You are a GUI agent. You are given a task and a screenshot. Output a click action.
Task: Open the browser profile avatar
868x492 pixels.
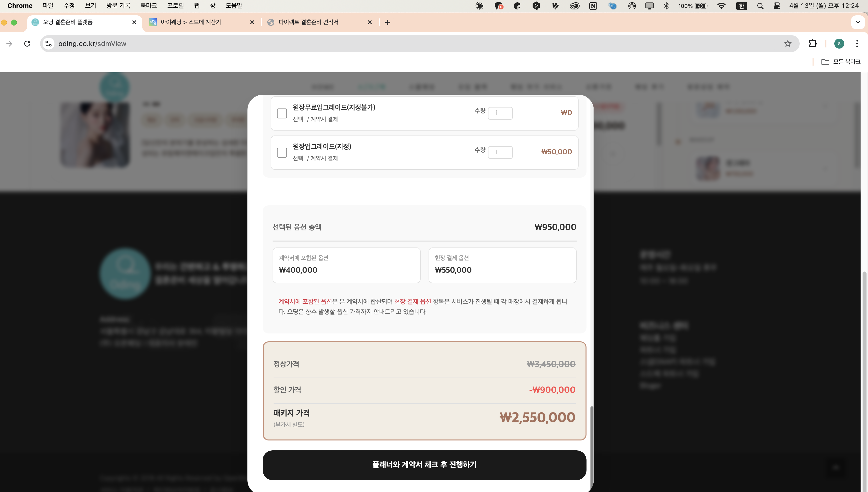pos(839,43)
